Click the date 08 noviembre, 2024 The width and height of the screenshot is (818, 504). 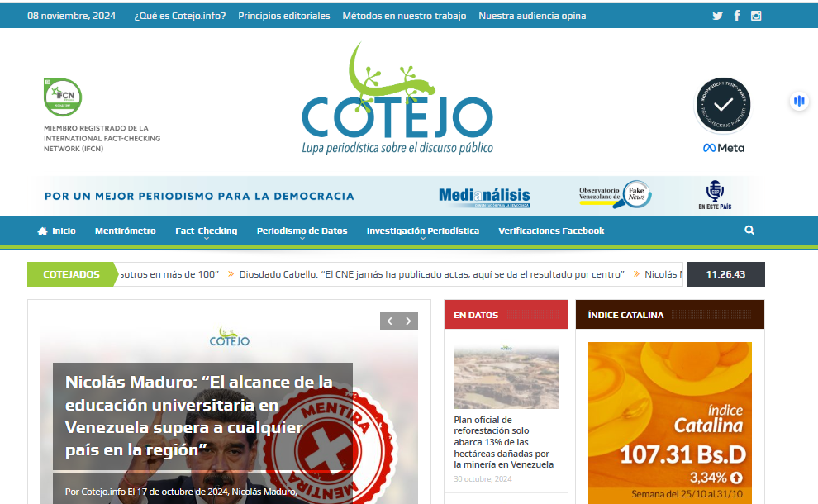tap(71, 16)
